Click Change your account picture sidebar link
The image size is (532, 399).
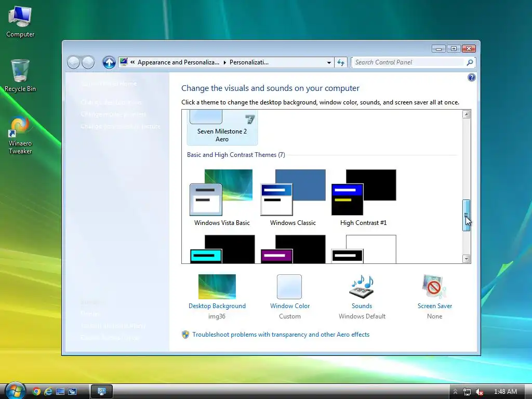click(x=121, y=126)
